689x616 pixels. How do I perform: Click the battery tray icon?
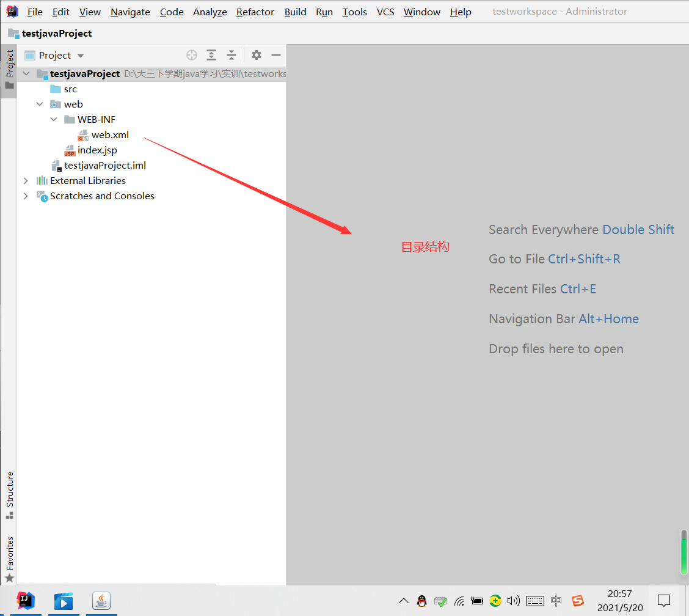click(477, 601)
